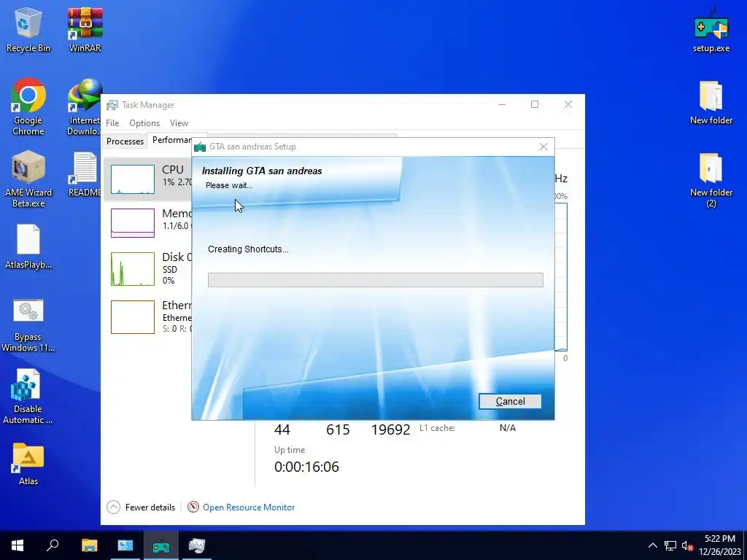Viewport: 747px width, 560px height.
Task: Open the Atlas folder shortcut
Action: pos(28,463)
